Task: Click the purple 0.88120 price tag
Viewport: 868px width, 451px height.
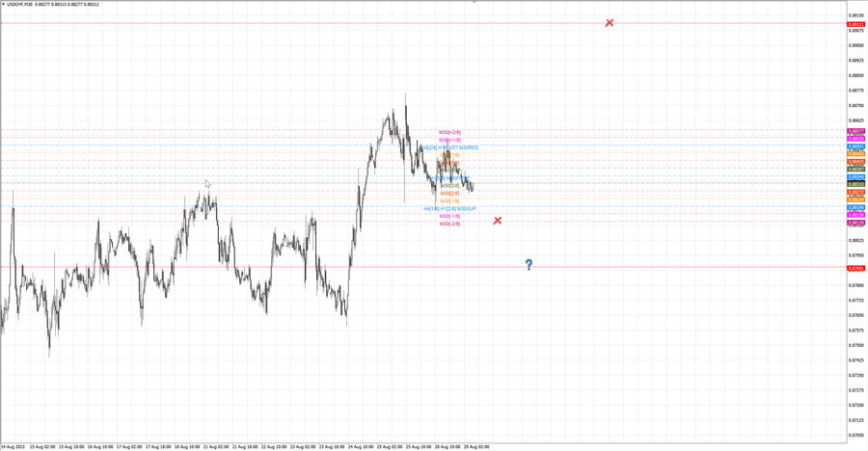Action: point(855,223)
